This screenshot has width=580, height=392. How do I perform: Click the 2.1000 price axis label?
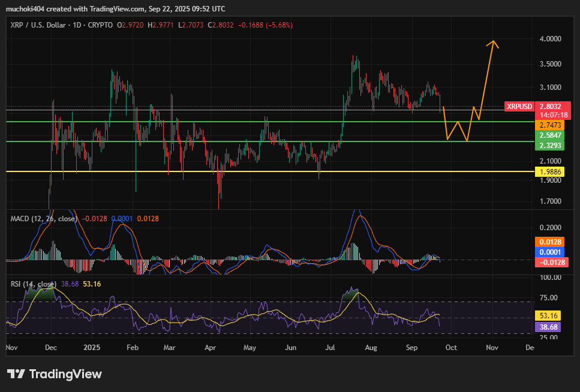pos(551,161)
